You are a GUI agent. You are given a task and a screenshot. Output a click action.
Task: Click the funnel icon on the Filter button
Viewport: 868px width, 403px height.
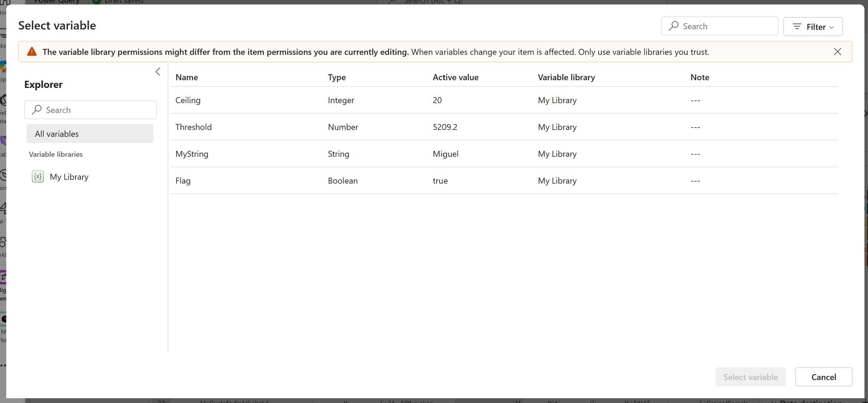[x=797, y=27]
